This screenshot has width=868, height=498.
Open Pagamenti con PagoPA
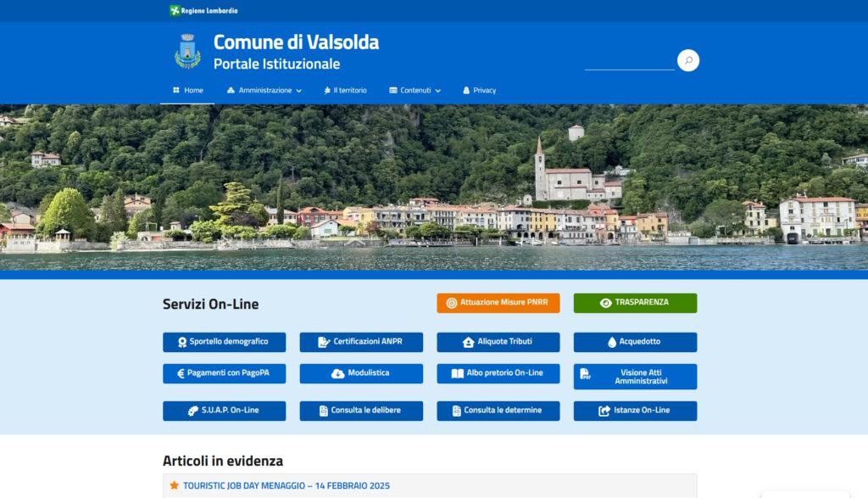[224, 374]
